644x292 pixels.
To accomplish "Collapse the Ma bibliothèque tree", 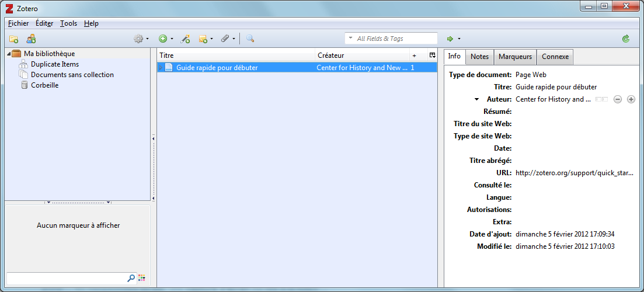I will click(9, 54).
